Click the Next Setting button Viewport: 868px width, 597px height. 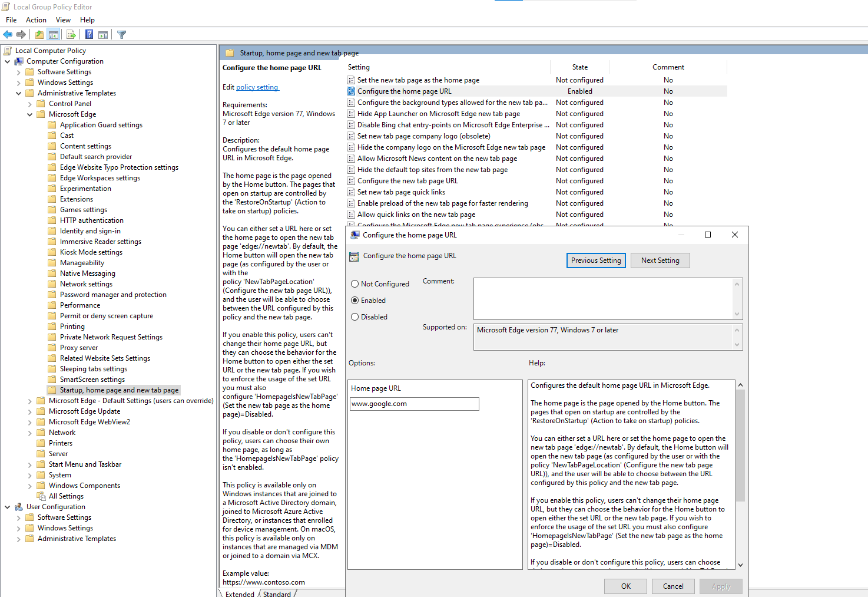pyautogui.click(x=660, y=260)
